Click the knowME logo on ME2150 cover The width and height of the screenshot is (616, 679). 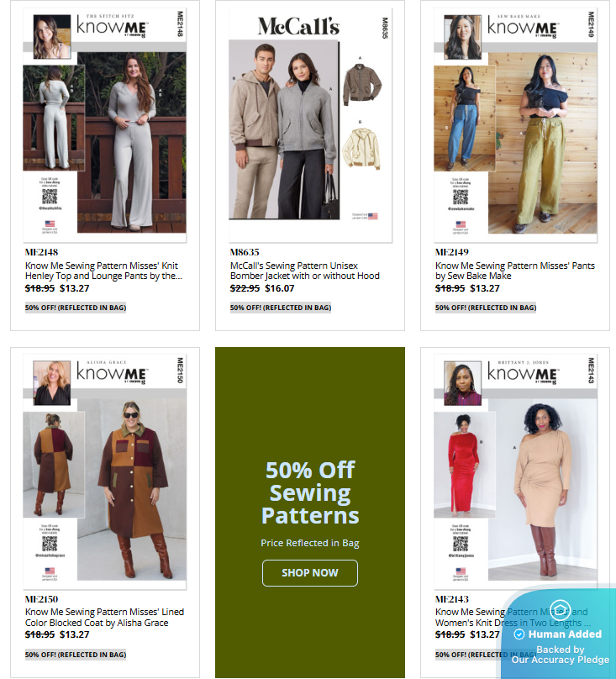113,373
